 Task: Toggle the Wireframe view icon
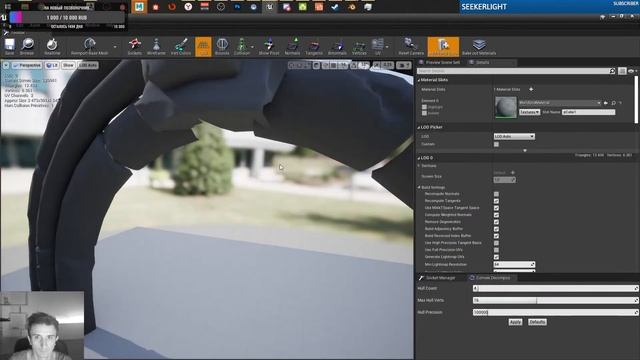click(156, 47)
